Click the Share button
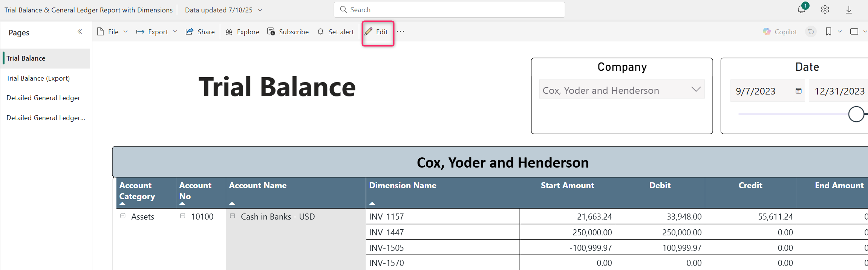 pos(200,32)
